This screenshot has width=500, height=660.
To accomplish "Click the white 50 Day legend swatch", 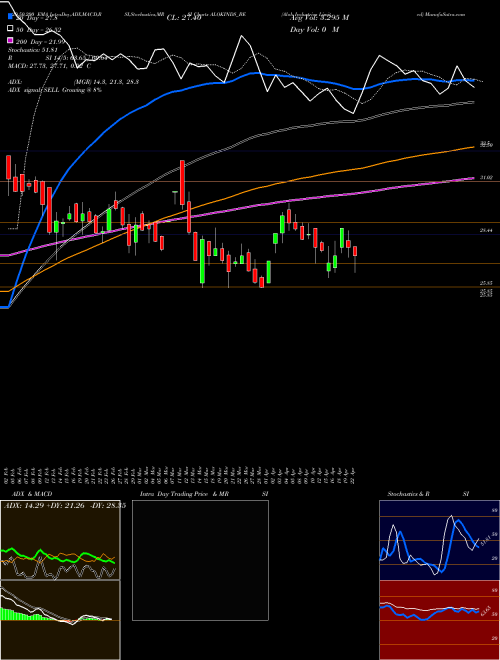I will (x=10, y=29).
